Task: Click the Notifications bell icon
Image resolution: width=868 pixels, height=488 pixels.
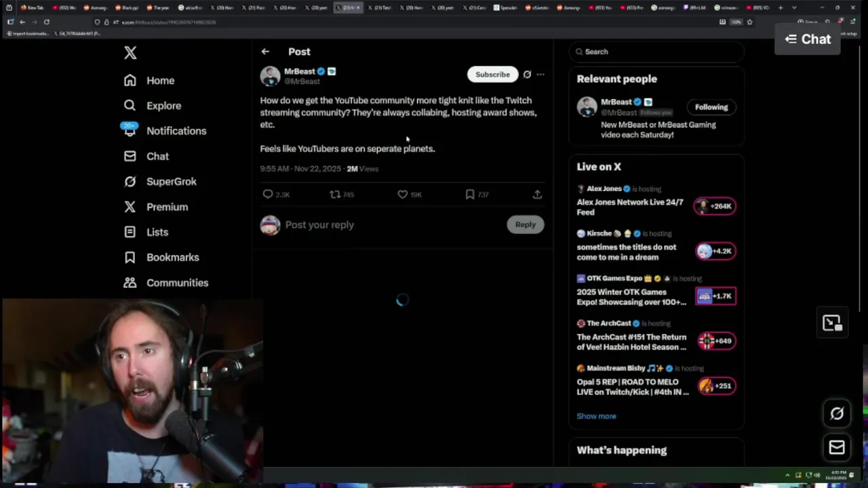Action: [x=130, y=131]
